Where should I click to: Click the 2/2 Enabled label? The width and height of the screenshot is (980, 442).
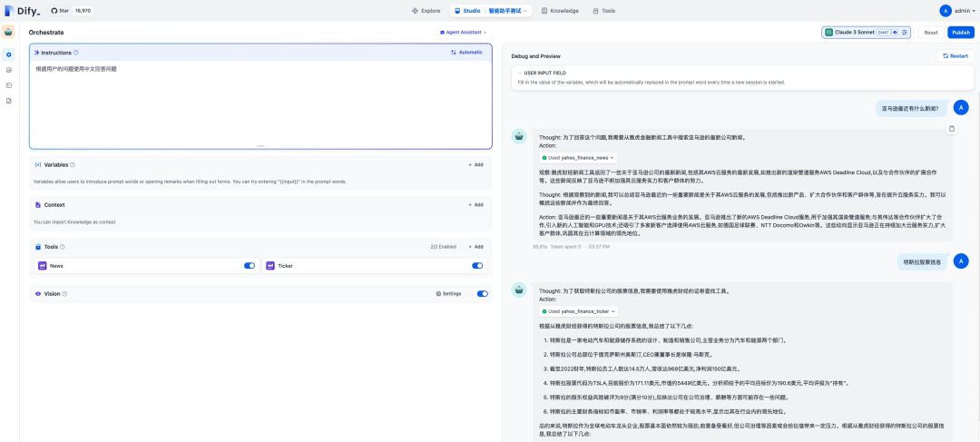pyautogui.click(x=443, y=247)
